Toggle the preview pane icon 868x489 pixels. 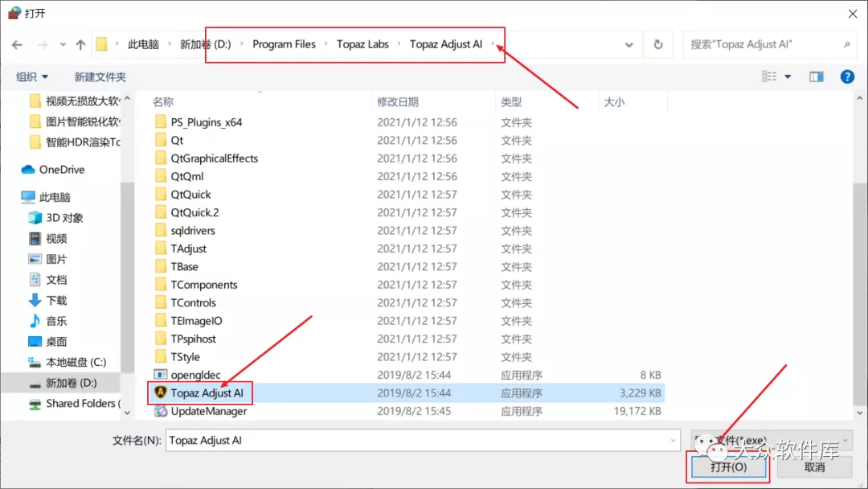[817, 76]
